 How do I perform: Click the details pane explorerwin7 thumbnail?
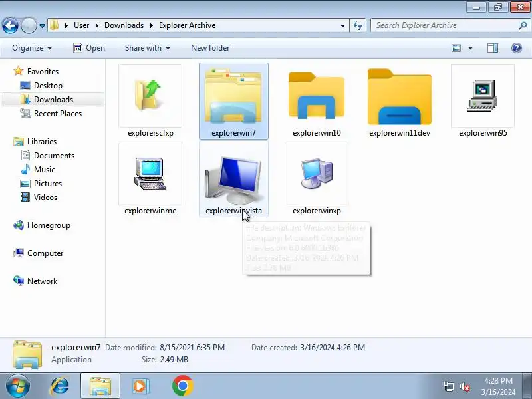(27, 354)
